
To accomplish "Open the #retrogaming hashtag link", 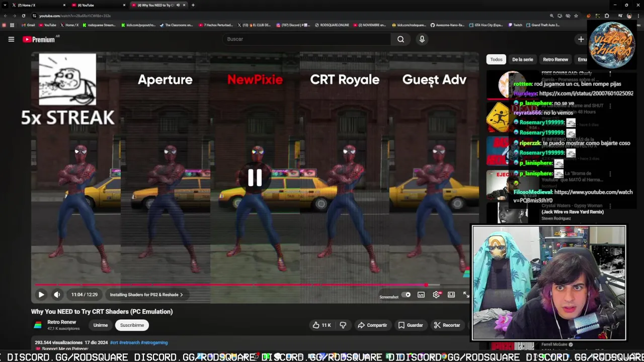I will 154,342.
